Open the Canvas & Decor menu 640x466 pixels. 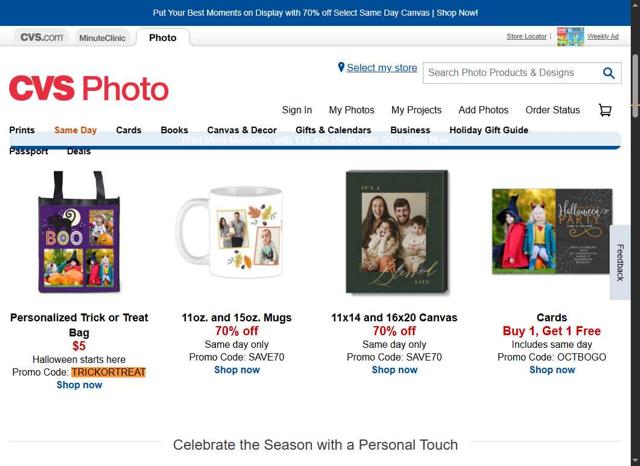[x=242, y=130]
